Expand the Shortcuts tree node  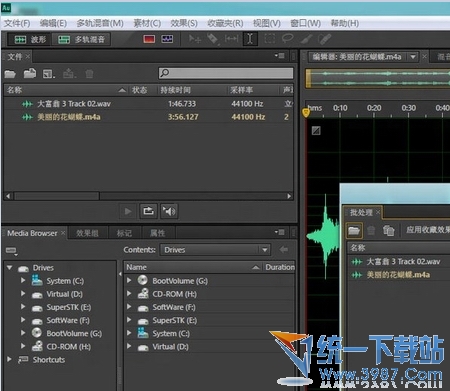tap(9, 359)
